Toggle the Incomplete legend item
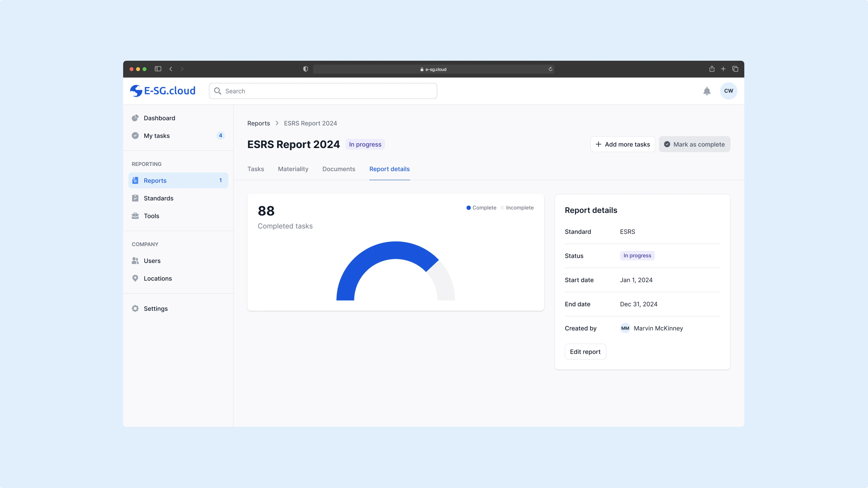This screenshot has width=868, height=488. point(517,208)
